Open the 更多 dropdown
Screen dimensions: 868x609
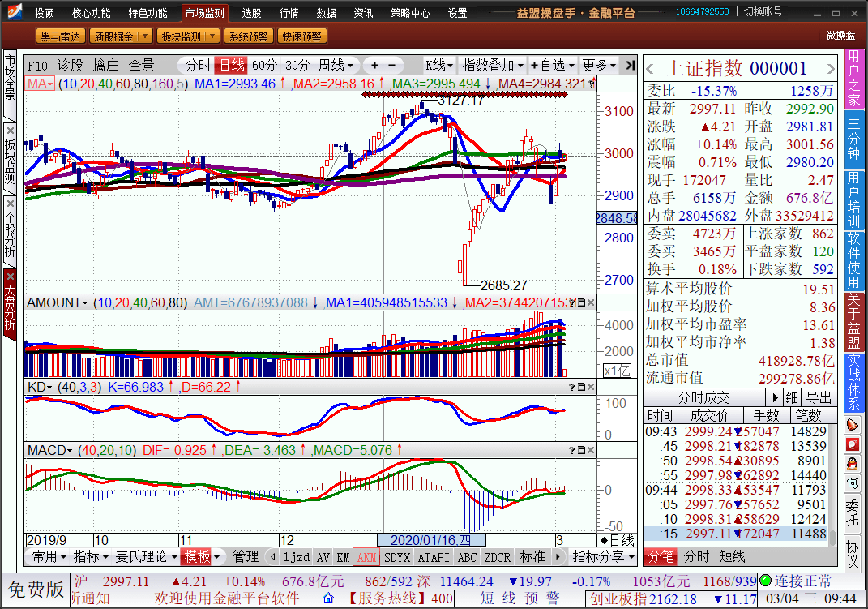pyautogui.click(x=598, y=66)
